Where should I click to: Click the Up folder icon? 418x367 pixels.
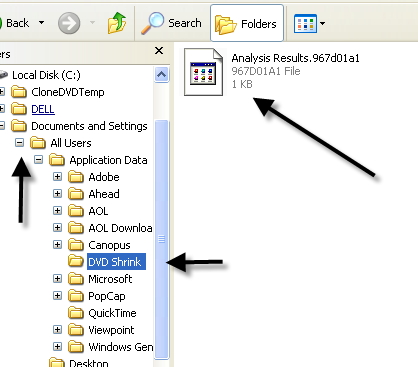(117, 23)
